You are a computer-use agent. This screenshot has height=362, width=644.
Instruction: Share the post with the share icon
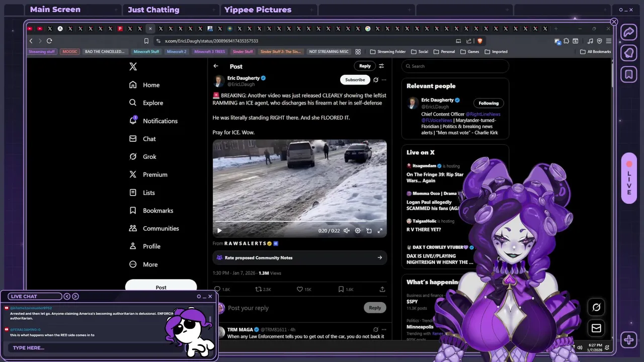382,289
